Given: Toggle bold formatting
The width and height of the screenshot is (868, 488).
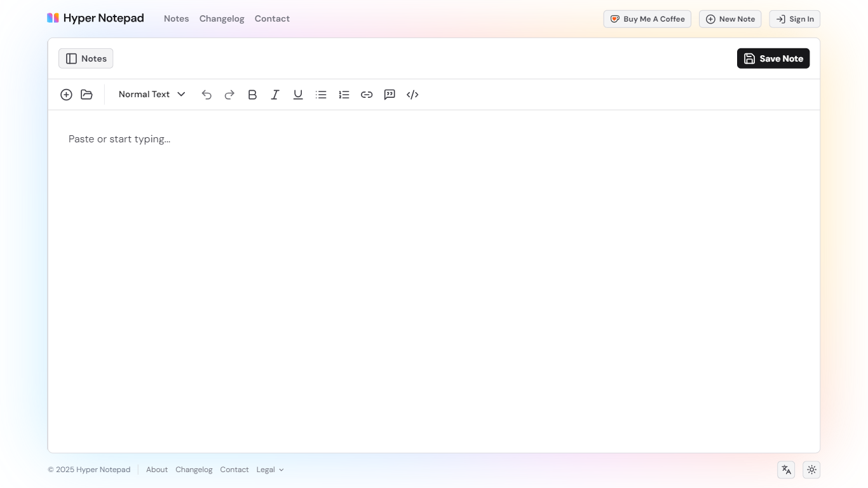Looking at the screenshot, I should [252, 94].
